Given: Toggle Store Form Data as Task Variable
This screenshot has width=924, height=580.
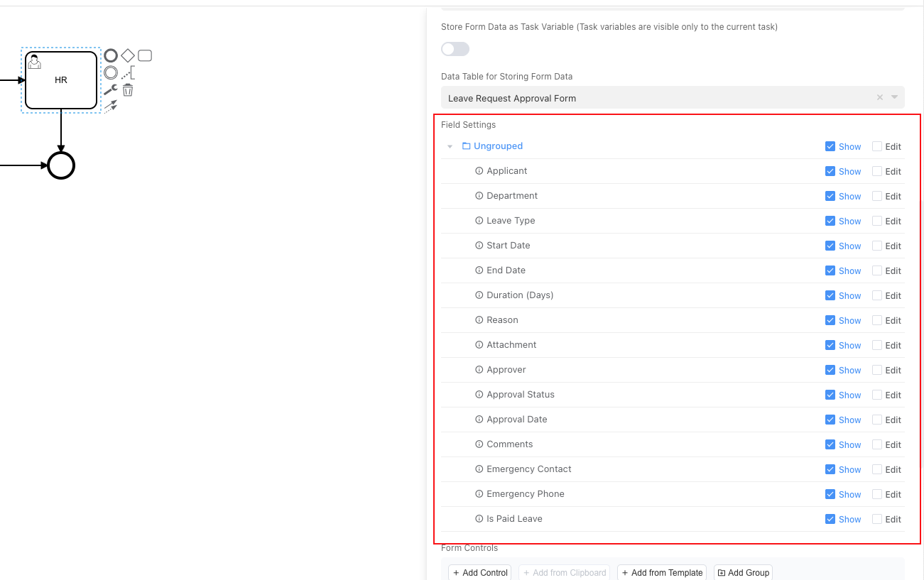Looking at the screenshot, I should pyautogui.click(x=455, y=49).
